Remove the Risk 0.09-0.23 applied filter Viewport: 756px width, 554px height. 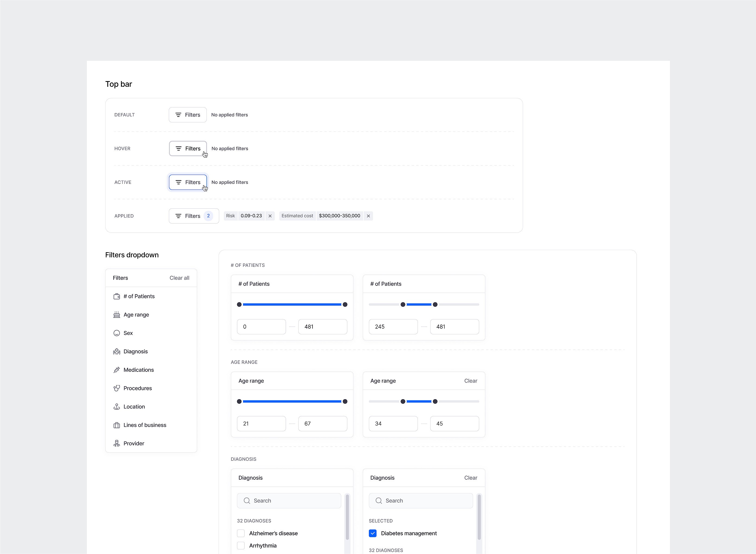click(x=269, y=216)
